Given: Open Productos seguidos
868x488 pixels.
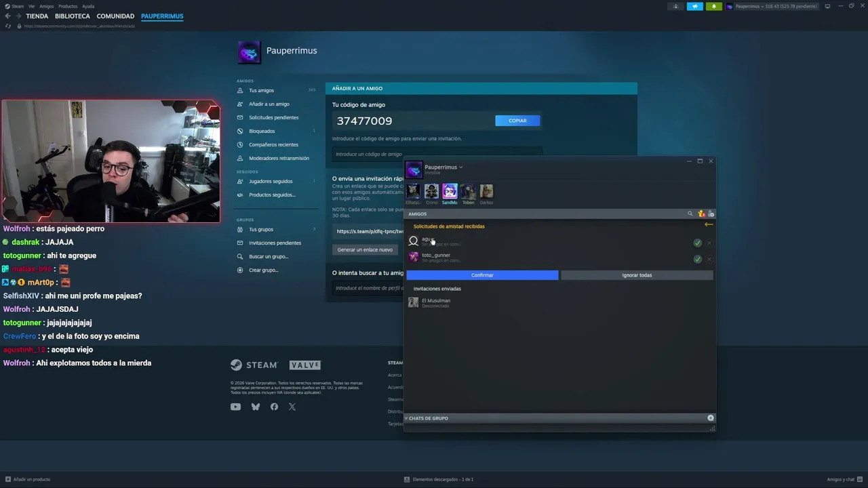Looking at the screenshot, I should click(x=272, y=195).
